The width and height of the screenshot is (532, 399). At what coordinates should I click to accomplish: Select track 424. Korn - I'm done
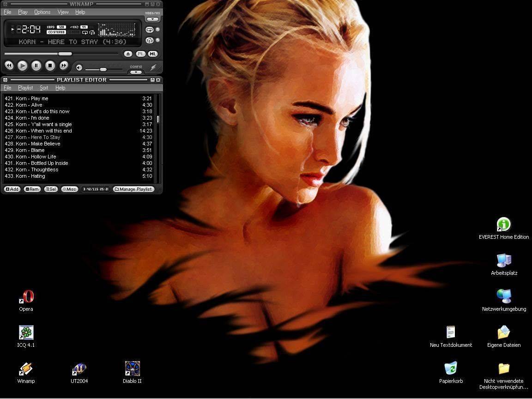coord(79,118)
